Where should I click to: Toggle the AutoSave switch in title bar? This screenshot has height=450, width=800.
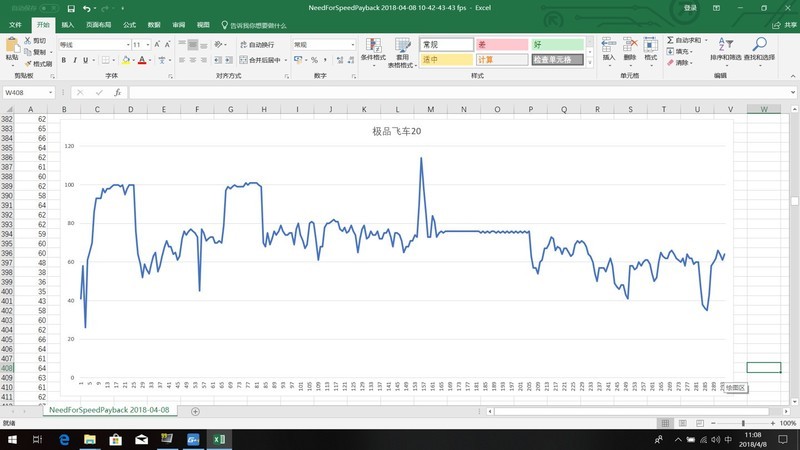pyautogui.click(x=49, y=9)
